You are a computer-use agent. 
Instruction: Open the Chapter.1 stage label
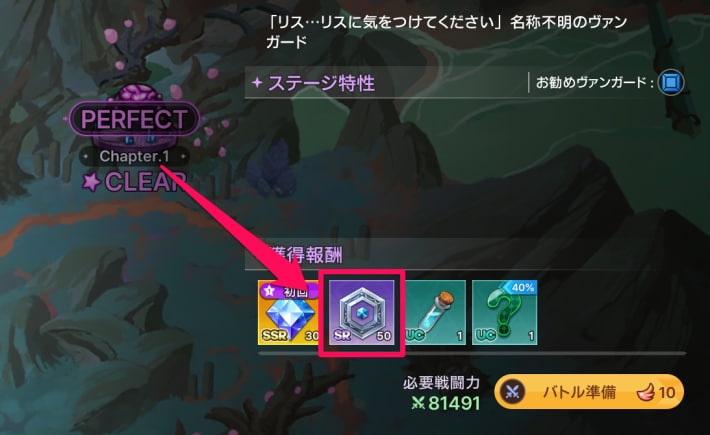click(134, 157)
